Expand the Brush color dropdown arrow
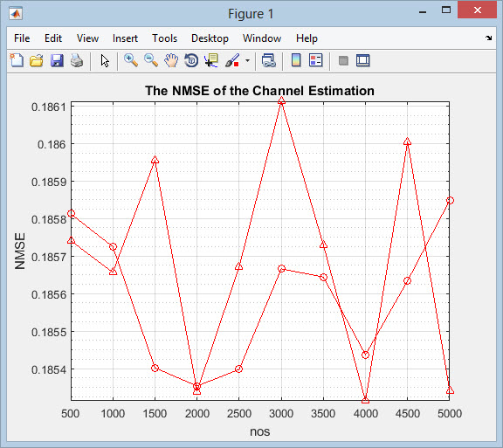This screenshot has height=448, width=503. click(x=247, y=60)
